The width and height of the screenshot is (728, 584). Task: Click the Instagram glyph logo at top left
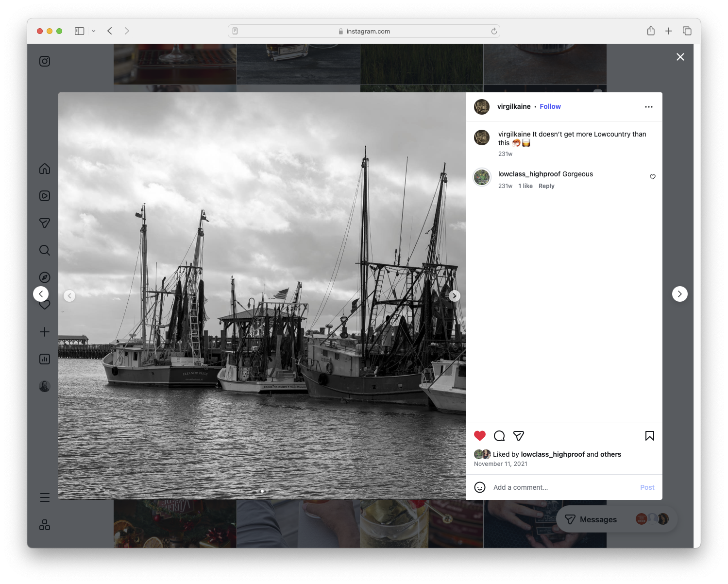pos(44,61)
